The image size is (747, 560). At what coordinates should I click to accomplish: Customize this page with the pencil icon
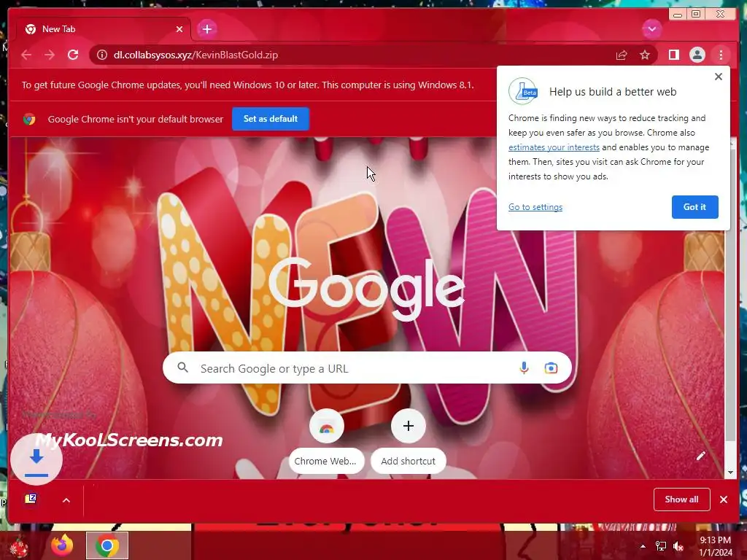(x=701, y=456)
